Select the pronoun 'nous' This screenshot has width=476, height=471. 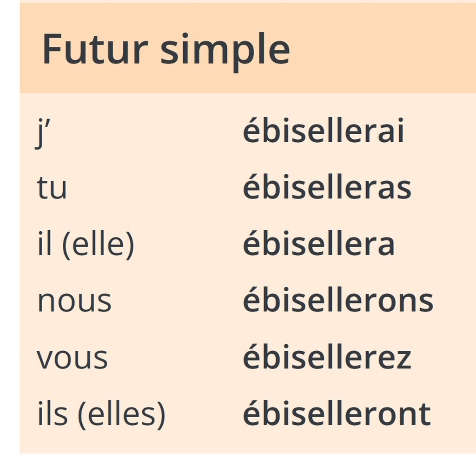tap(74, 301)
